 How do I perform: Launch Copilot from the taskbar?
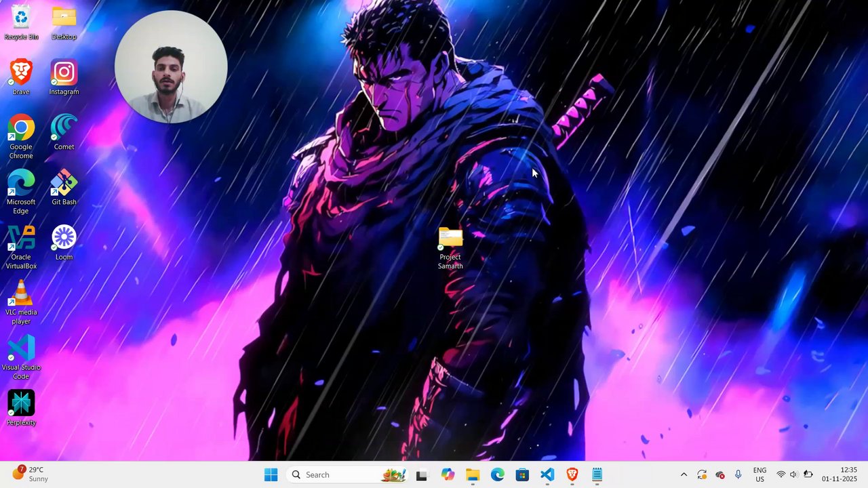tap(447, 475)
